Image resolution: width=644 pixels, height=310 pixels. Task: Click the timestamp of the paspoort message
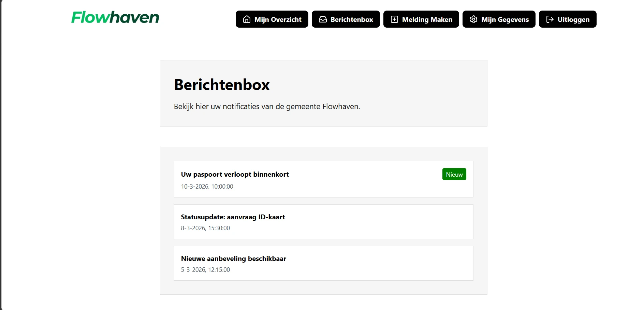[x=207, y=187]
